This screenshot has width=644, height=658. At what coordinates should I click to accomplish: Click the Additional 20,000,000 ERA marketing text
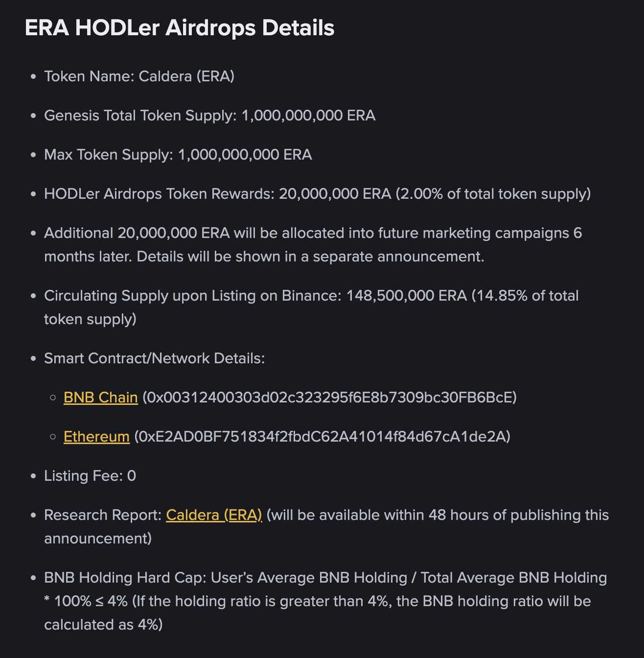click(313, 245)
